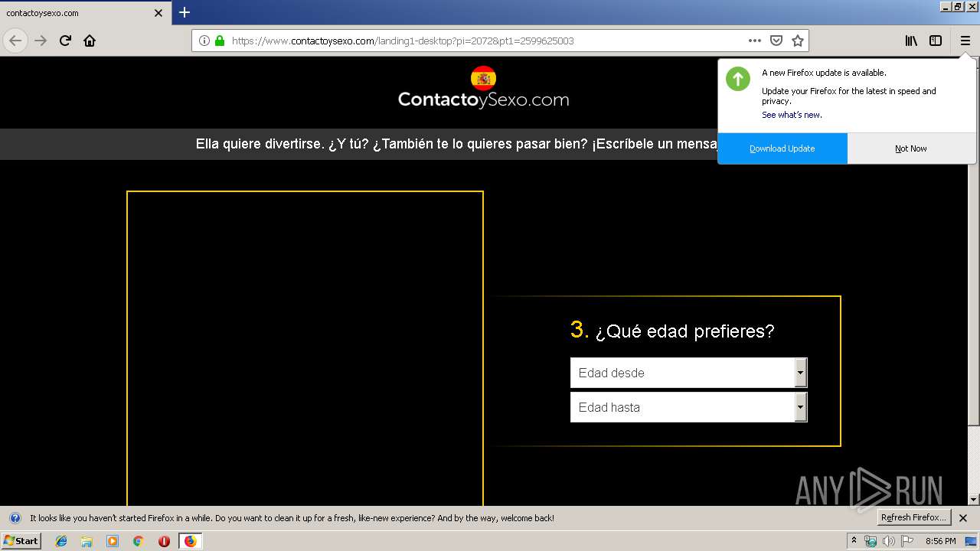Click the tray volume speaker icon
Image resolution: width=980 pixels, height=551 pixels.
(x=888, y=541)
